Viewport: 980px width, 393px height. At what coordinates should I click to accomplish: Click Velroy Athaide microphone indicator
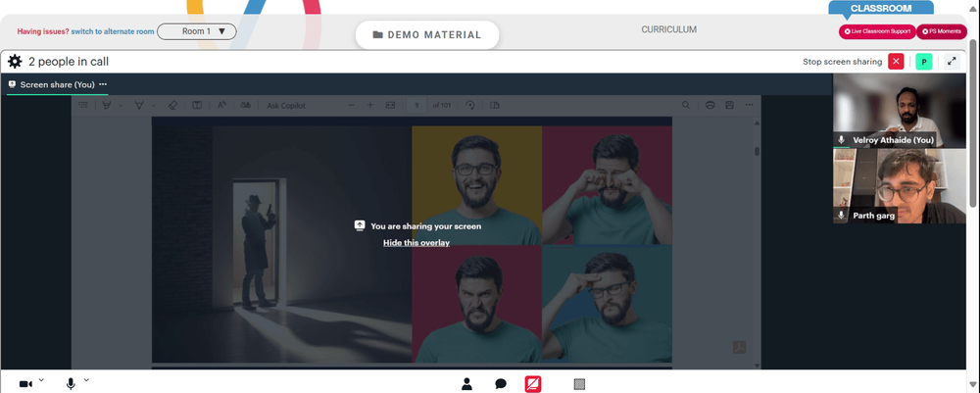click(841, 140)
